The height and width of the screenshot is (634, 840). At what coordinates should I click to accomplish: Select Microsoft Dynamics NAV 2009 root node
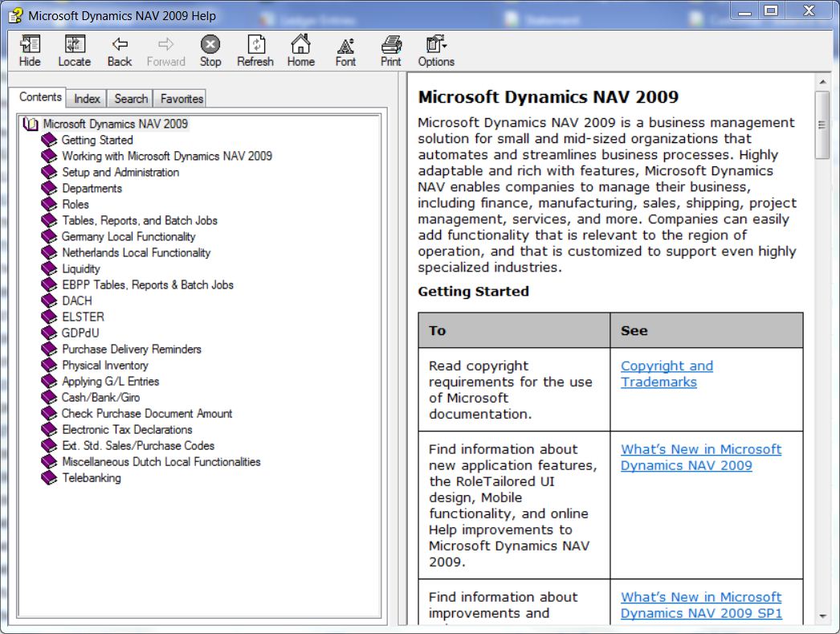pos(115,125)
